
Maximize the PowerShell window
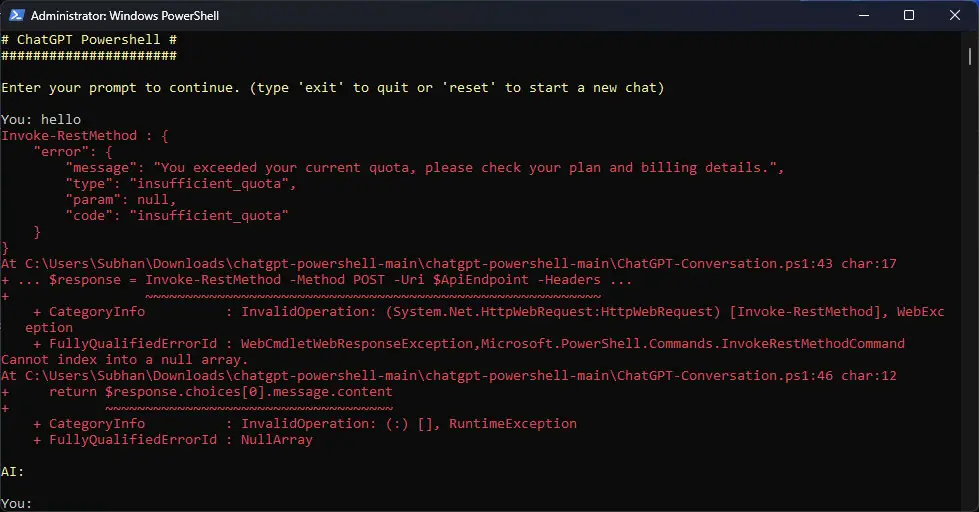click(x=909, y=15)
